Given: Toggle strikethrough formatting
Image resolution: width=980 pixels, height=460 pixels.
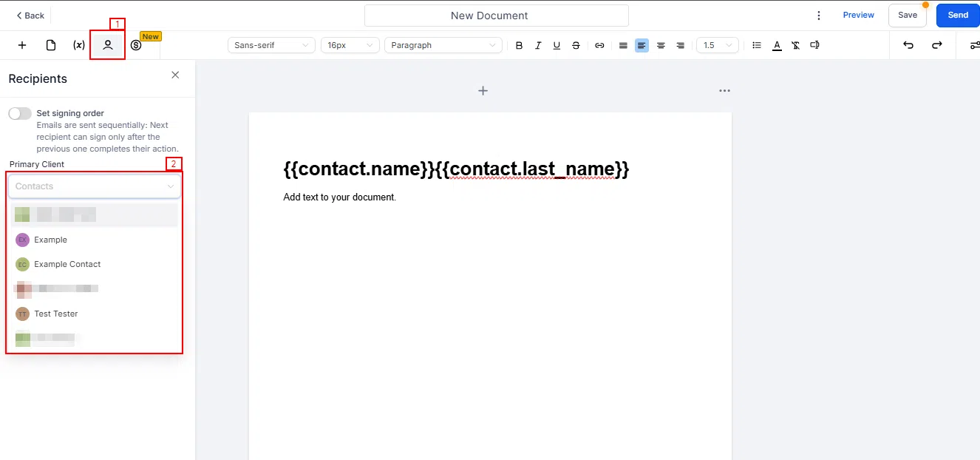Looking at the screenshot, I should (576, 45).
